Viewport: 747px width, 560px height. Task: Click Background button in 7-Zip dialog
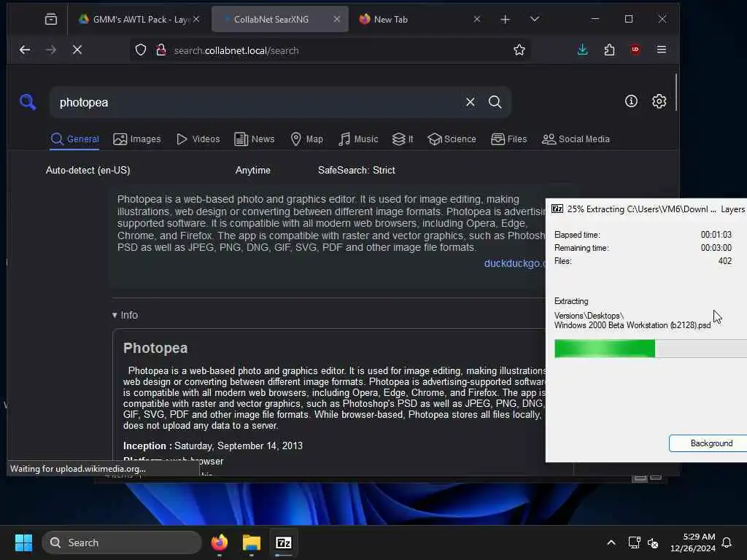click(x=708, y=443)
